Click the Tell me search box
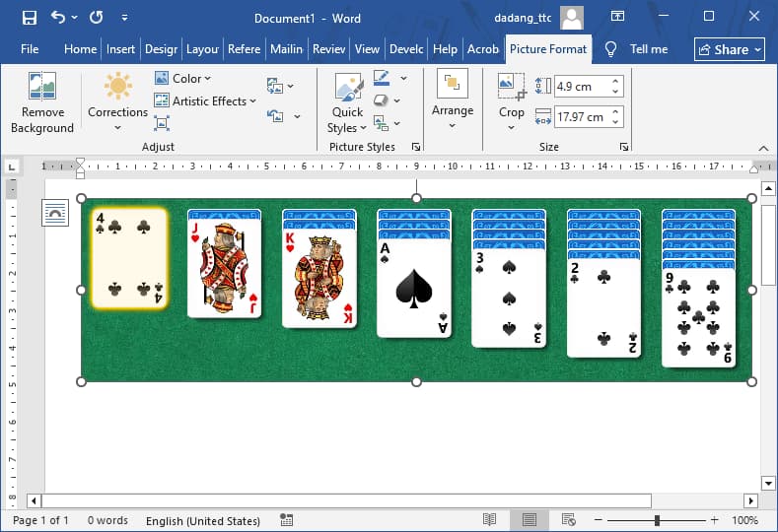Viewport: 778px width, 532px height. tap(649, 49)
